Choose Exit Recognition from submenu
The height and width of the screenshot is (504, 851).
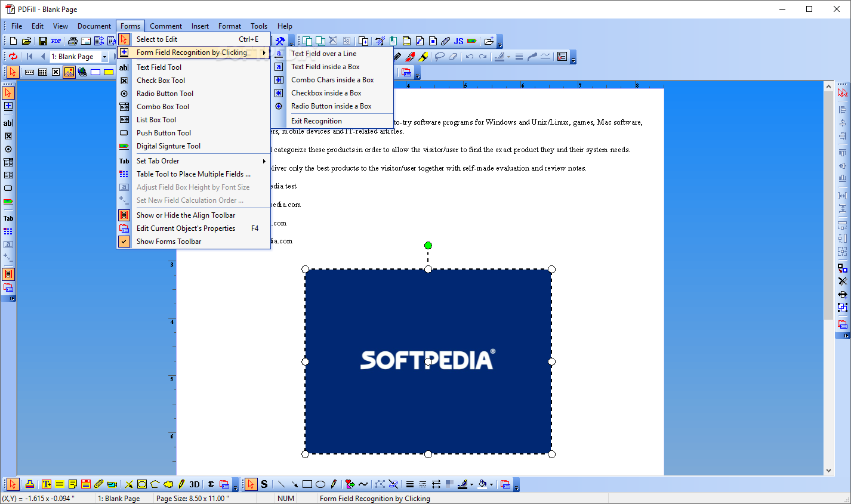tap(333, 121)
